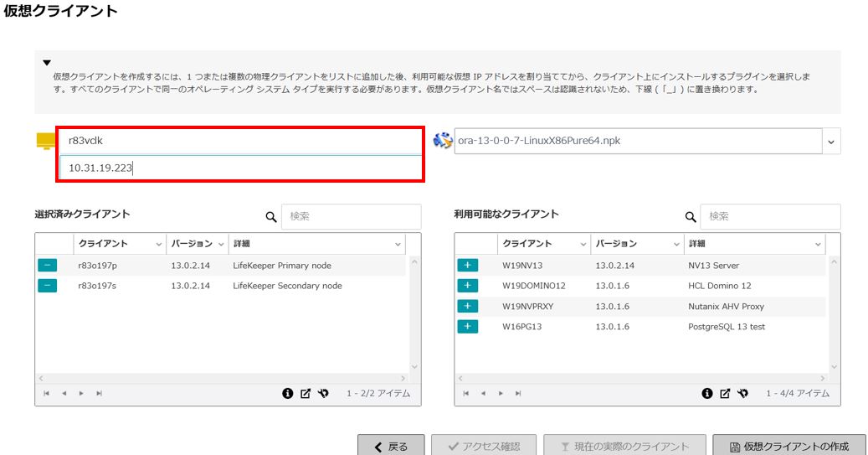
Task: Remove r83o197s from selected clients
Action: pyautogui.click(x=47, y=286)
